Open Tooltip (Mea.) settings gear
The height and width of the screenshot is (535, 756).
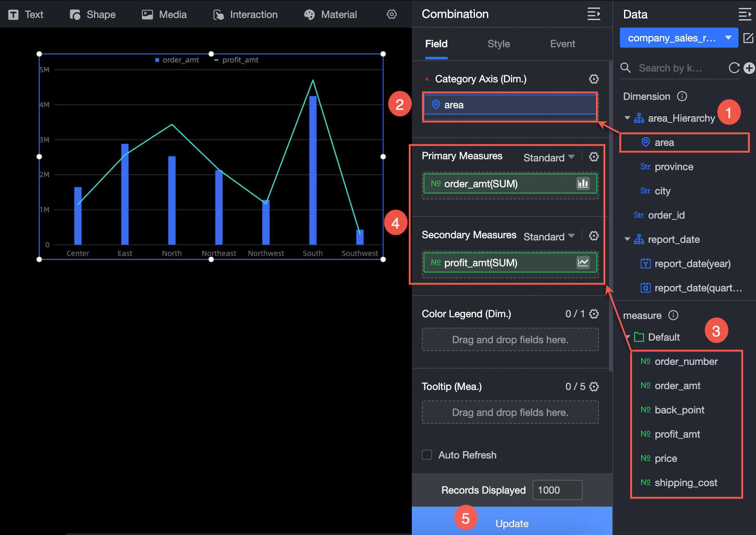594,387
